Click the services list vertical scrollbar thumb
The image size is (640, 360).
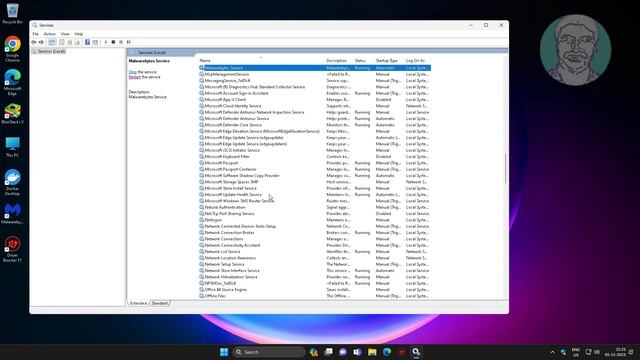[x=505, y=169]
